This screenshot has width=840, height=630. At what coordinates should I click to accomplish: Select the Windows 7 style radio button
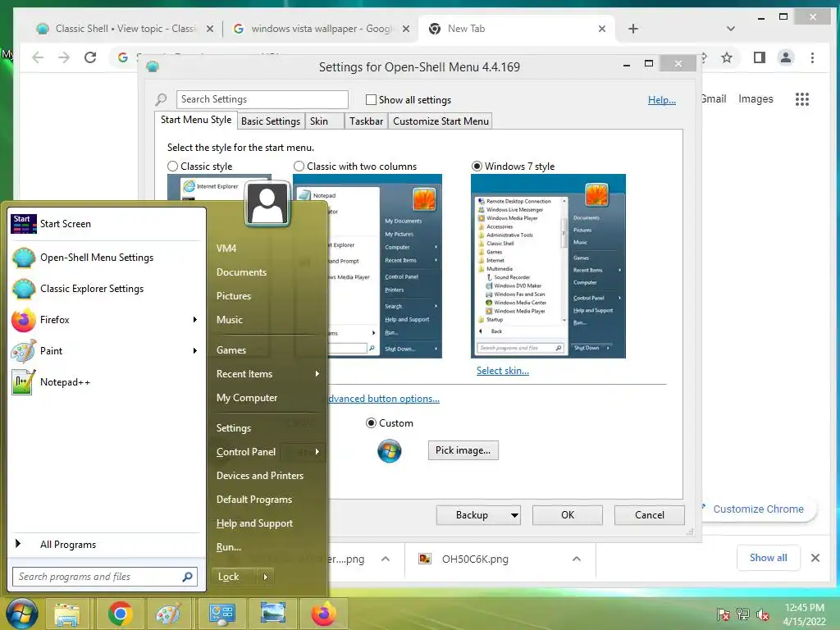(477, 167)
